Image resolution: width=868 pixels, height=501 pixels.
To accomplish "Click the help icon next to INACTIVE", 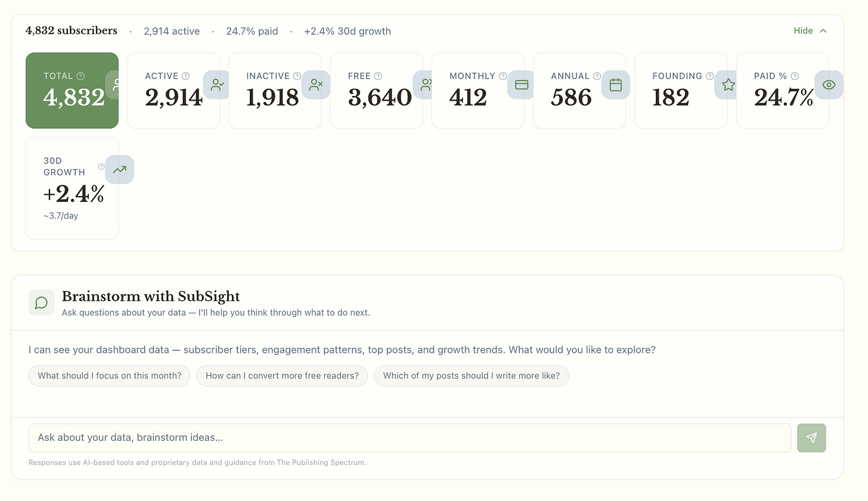I will click(297, 76).
